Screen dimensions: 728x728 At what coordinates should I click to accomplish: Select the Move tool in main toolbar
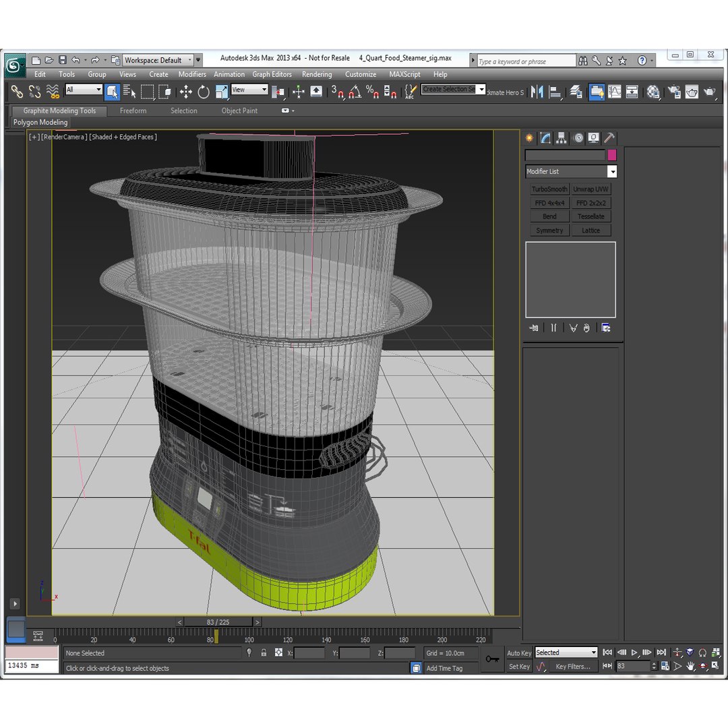pos(186,92)
